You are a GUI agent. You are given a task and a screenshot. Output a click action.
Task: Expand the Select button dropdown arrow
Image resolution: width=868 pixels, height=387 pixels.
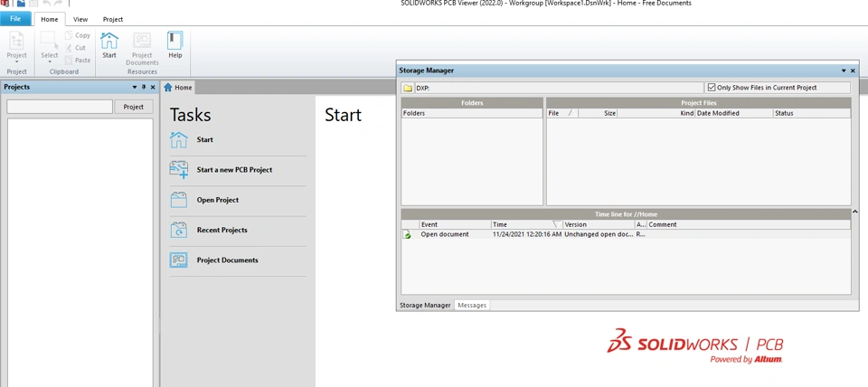pos(49,61)
